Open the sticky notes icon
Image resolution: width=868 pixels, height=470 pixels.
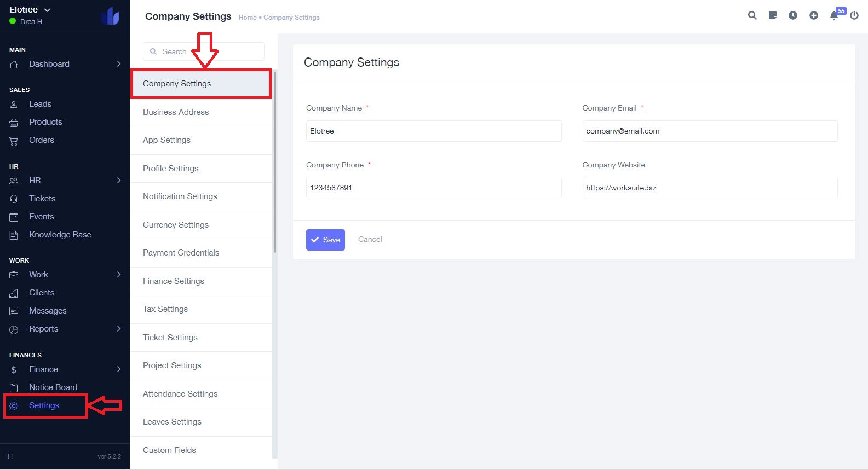tap(773, 15)
